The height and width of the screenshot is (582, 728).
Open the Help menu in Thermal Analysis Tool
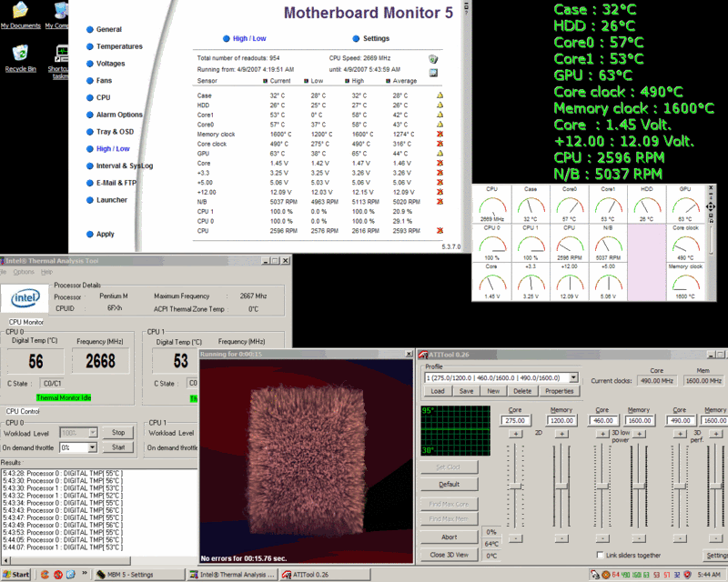click(47, 272)
